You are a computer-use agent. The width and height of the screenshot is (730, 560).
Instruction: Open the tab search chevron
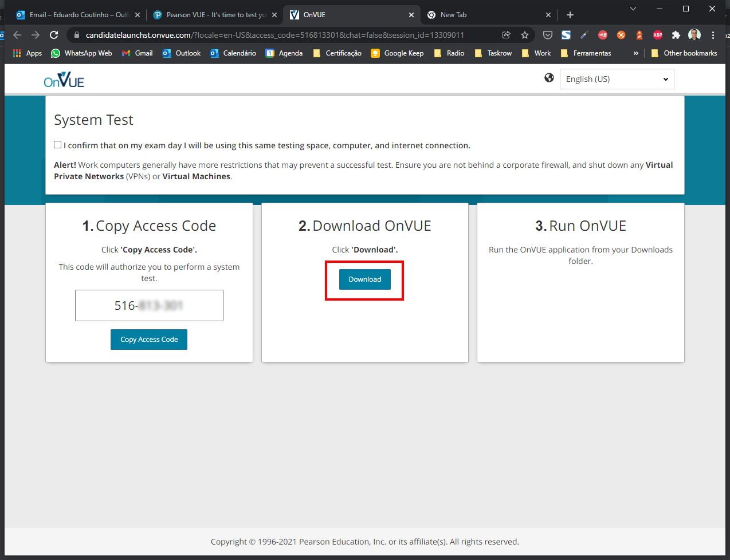coord(633,9)
